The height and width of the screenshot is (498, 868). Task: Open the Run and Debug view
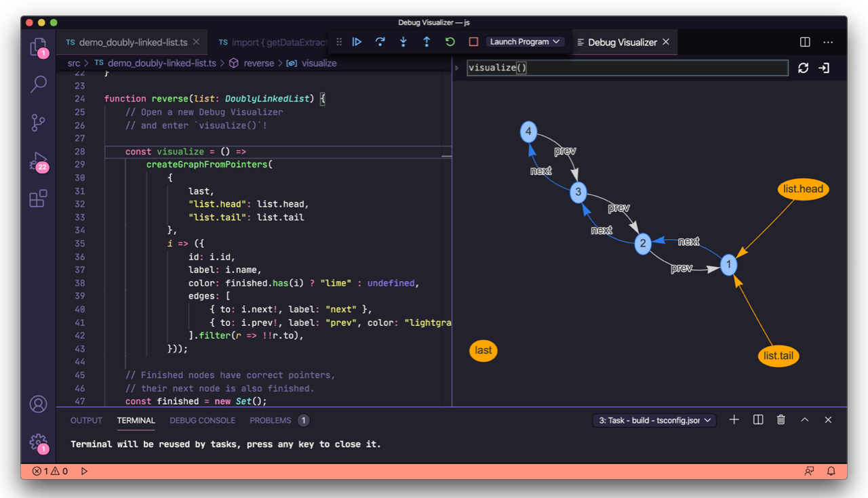click(x=38, y=161)
